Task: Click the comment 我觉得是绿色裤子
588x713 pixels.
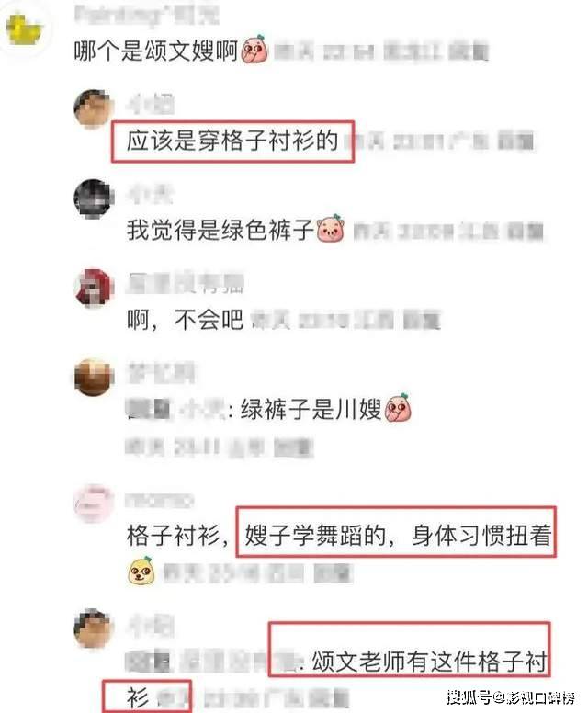Action: (x=220, y=230)
